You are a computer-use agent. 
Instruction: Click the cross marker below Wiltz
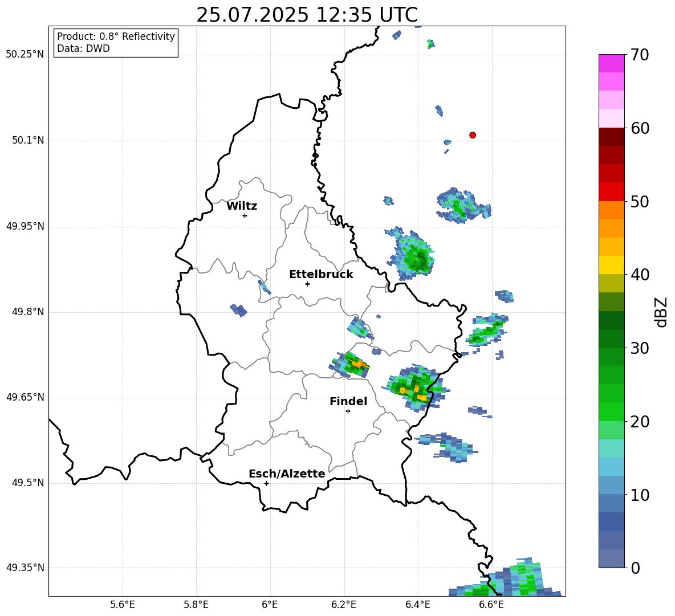point(245,215)
